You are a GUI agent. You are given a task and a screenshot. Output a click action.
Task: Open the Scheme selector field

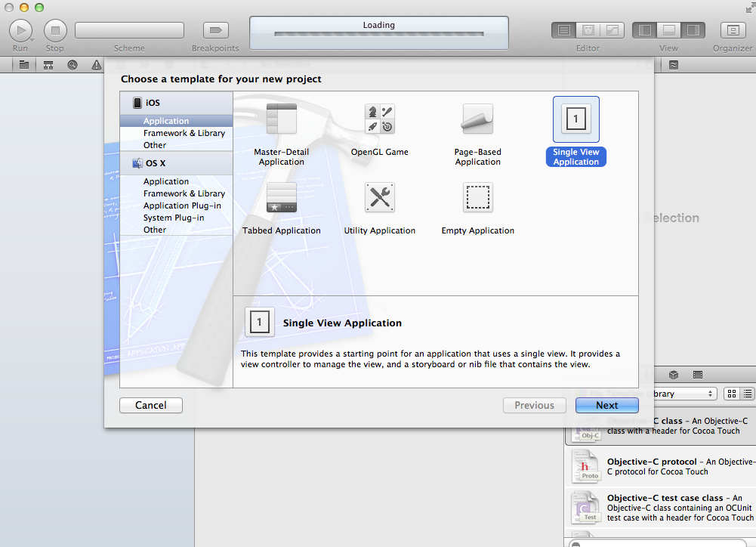tap(129, 30)
